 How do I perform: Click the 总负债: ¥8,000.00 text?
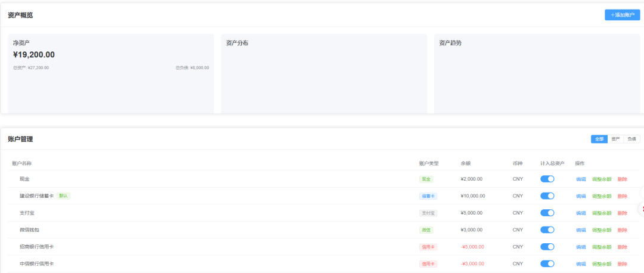pyautogui.click(x=192, y=68)
